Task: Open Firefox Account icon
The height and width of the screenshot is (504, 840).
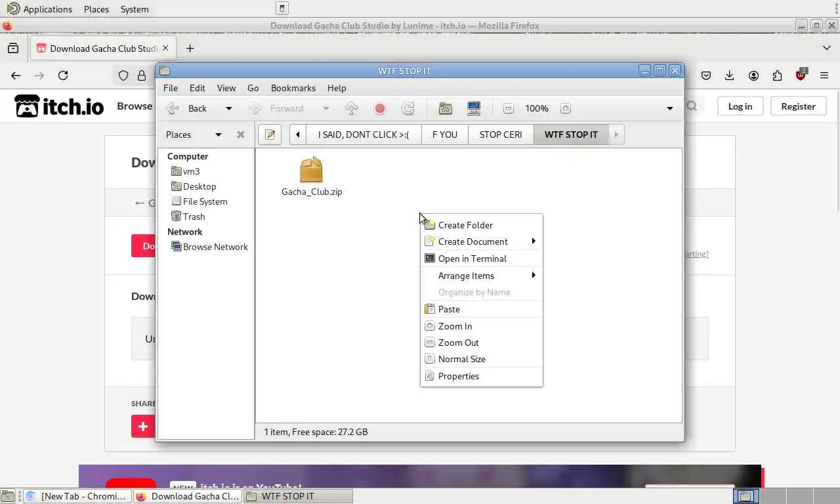Action: pyautogui.click(x=753, y=75)
